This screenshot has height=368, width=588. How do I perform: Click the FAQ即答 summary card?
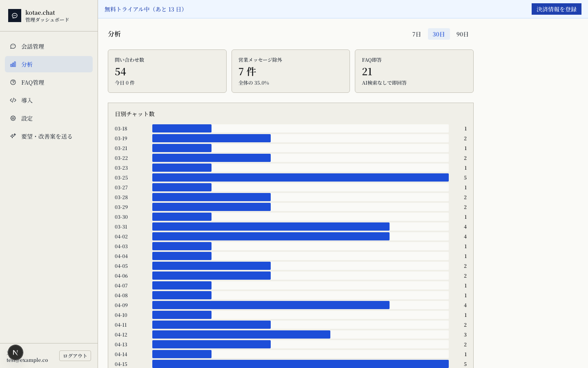[x=414, y=71]
